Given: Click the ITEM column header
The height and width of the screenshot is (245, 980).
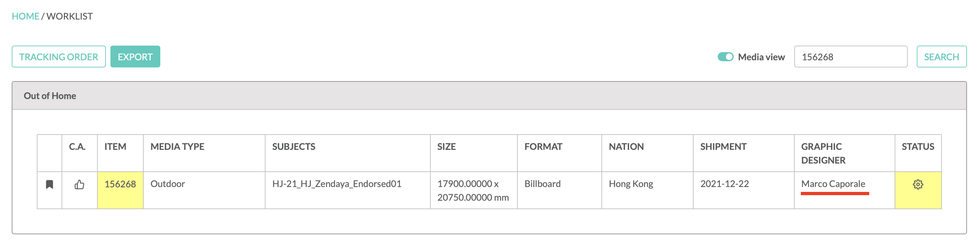Looking at the screenshot, I should [115, 147].
